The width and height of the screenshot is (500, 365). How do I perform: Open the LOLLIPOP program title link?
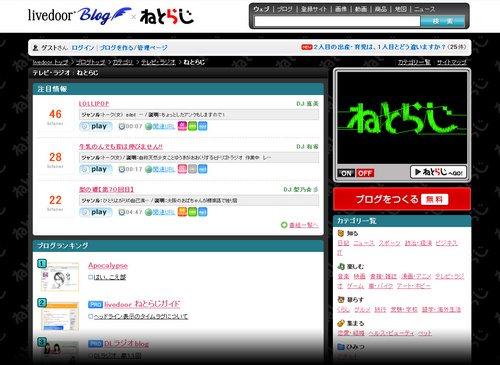[x=94, y=104]
